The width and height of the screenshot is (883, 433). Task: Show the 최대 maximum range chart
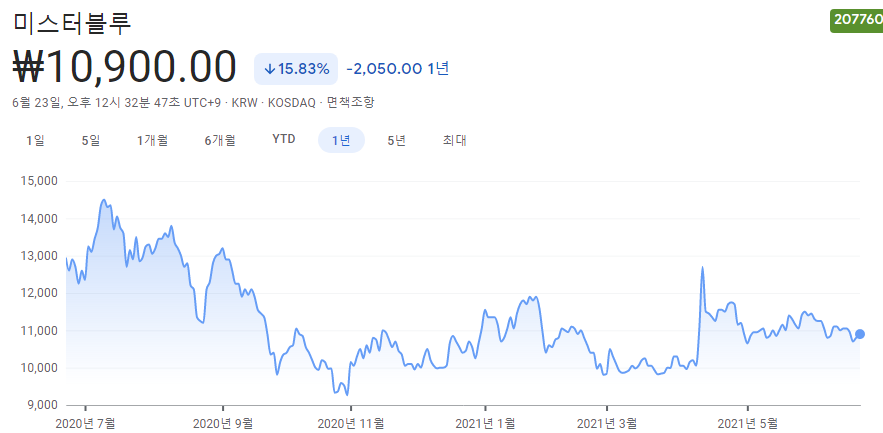click(455, 140)
